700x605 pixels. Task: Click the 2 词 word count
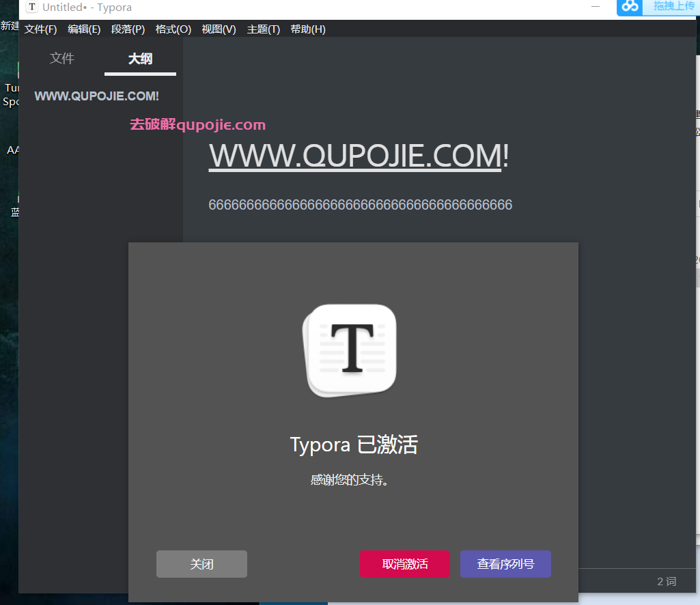tap(667, 581)
